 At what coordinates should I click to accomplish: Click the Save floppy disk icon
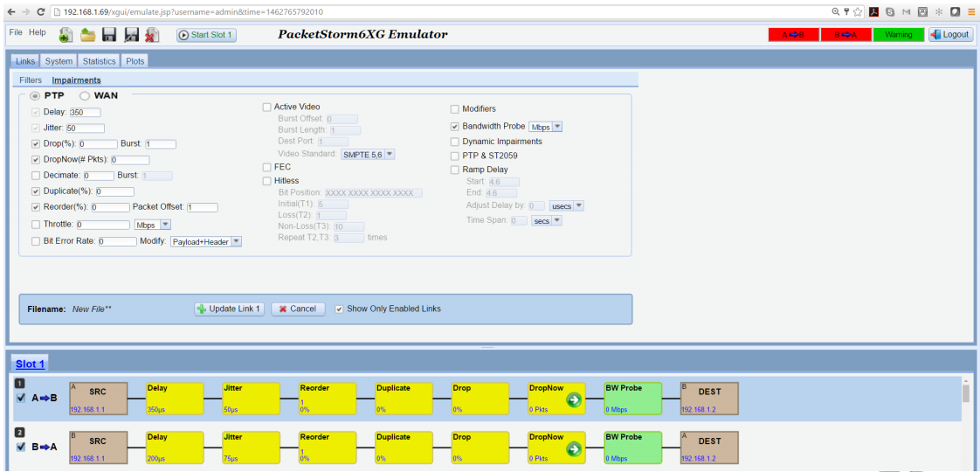pos(109,35)
